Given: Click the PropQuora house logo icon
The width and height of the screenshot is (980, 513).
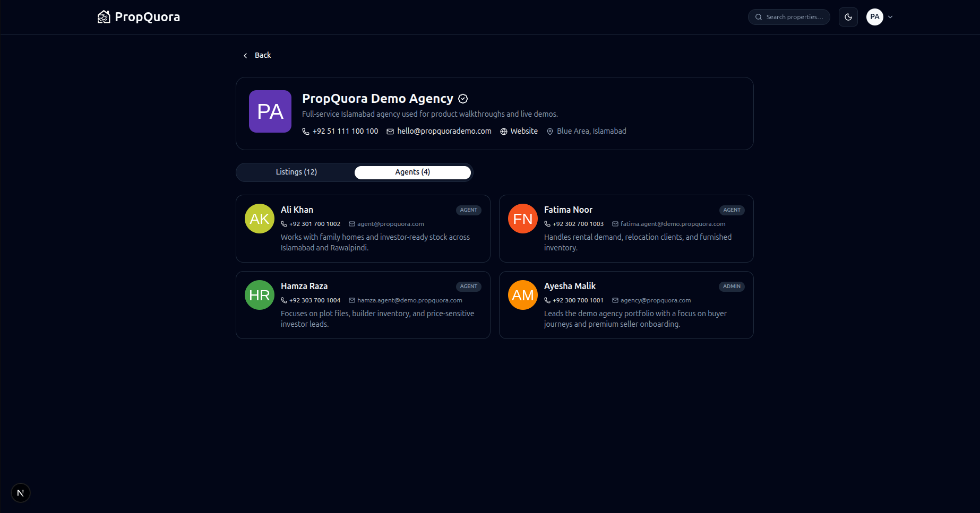Looking at the screenshot, I should click(x=104, y=17).
